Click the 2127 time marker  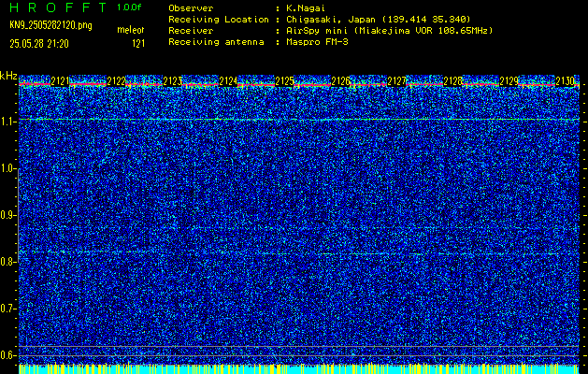pyautogui.click(x=396, y=81)
